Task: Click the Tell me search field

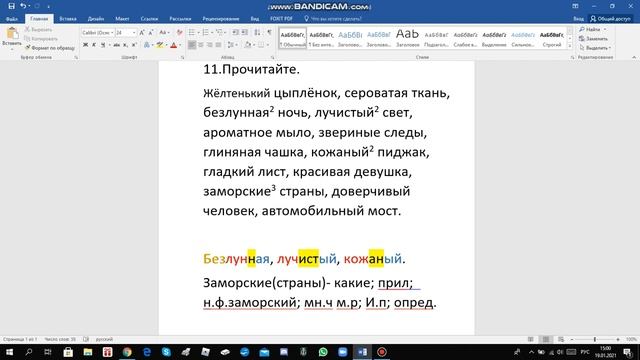Action: point(333,19)
